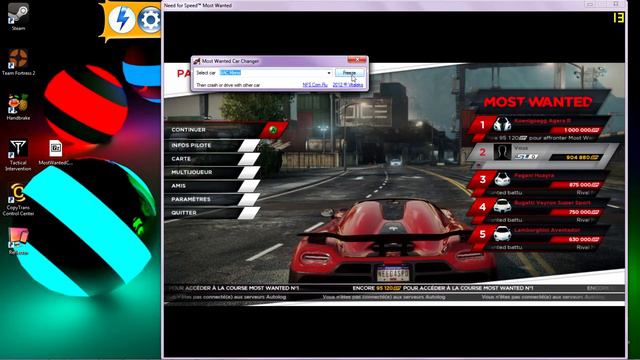Click the 875 000 SP score
Screen dimensions: 640x360
tap(584, 185)
